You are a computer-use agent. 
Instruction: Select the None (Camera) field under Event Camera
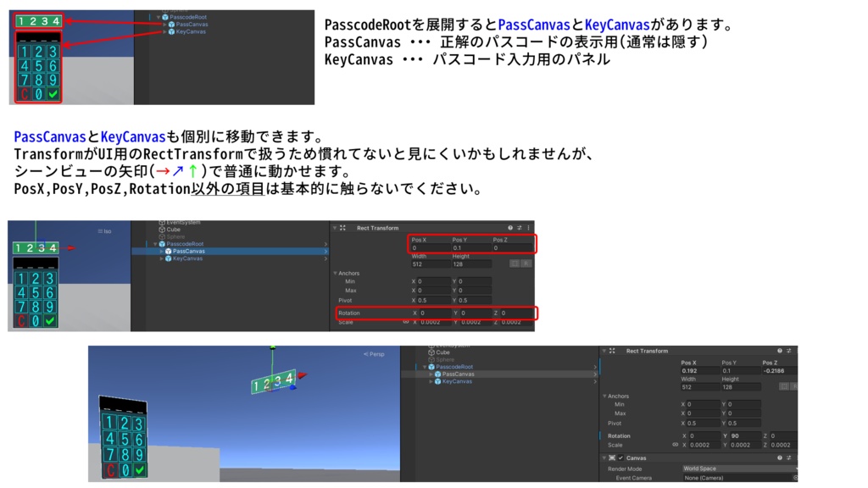point(721,478)
